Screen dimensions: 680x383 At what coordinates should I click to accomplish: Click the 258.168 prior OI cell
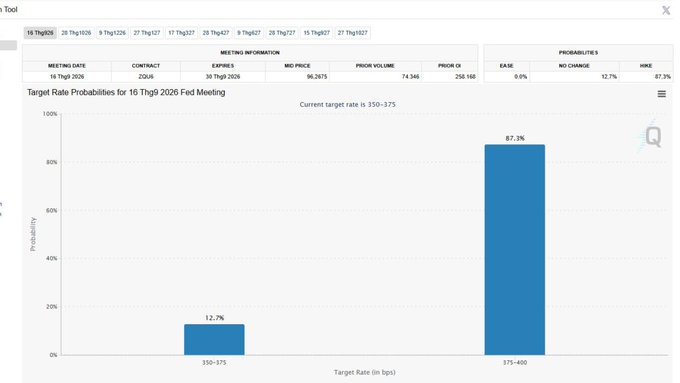(449, 77)
